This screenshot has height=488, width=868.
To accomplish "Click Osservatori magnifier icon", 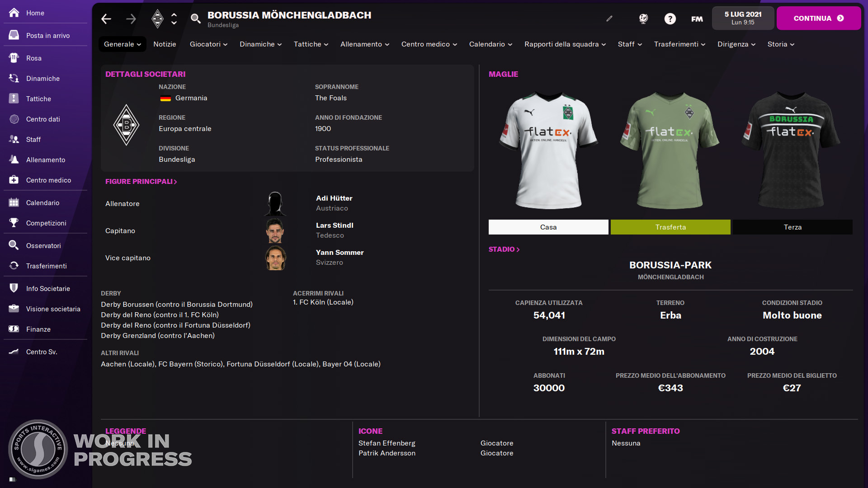I will click(14, 245).
